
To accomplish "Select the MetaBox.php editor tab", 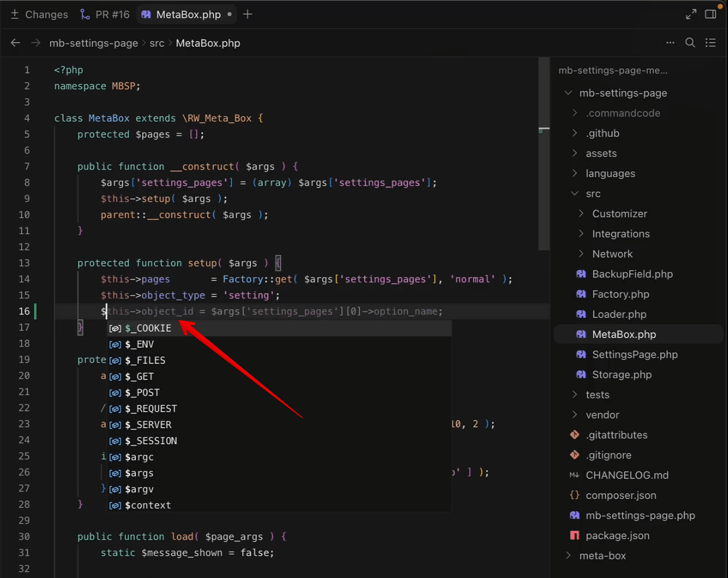I will (186, 14).
